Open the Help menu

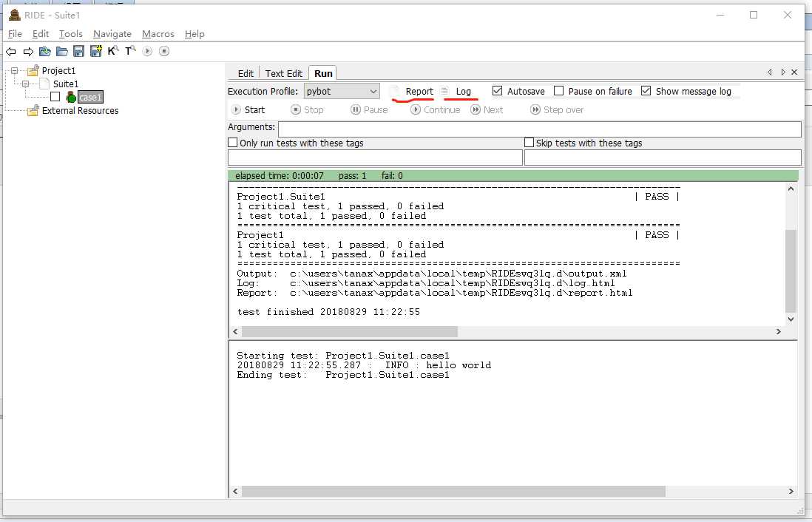pos(194,34)
